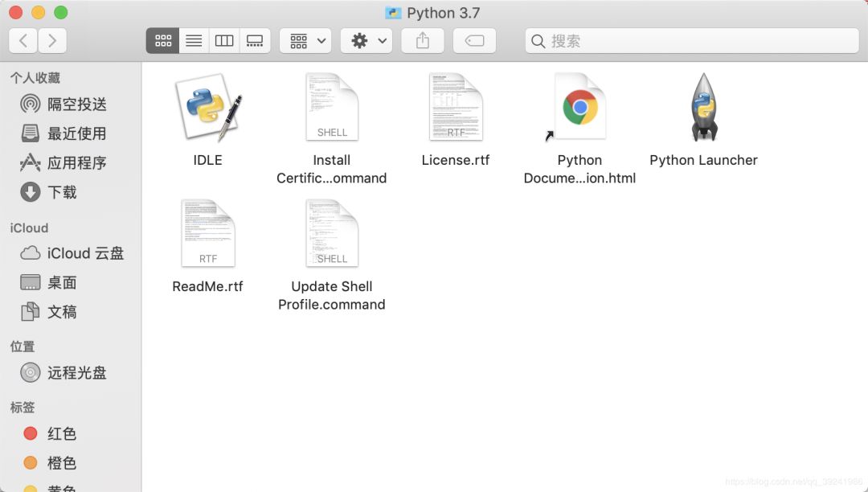Open 远程光盘 (Remote Disc) in sidebar
Image resolution: width=868 pixels, height=492 pixels.
pos(71,372)
